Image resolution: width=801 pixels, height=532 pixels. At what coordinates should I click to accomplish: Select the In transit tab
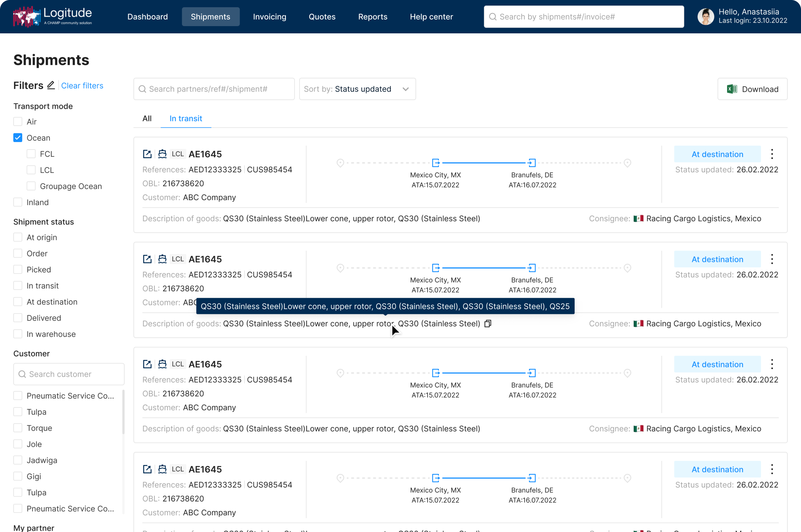pyautogui.click(x=186, y=118)
